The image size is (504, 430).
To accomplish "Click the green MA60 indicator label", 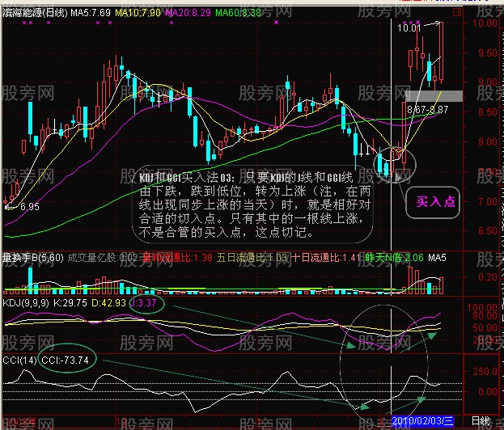I will 238,13.
